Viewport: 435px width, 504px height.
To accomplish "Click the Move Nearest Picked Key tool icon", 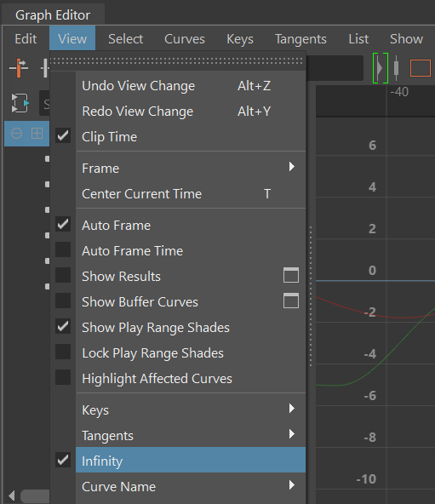I will tap(19, 68).
